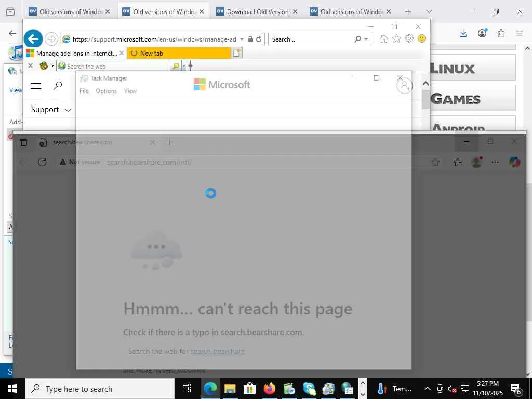Reload the Edge bearshare page

(42, 162)
